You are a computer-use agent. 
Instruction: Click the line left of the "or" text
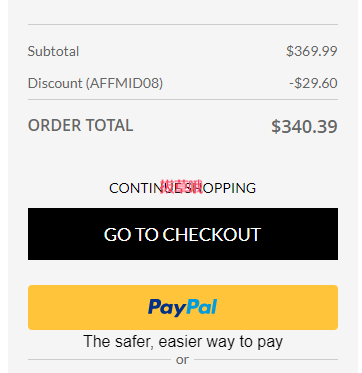[99, 360]
